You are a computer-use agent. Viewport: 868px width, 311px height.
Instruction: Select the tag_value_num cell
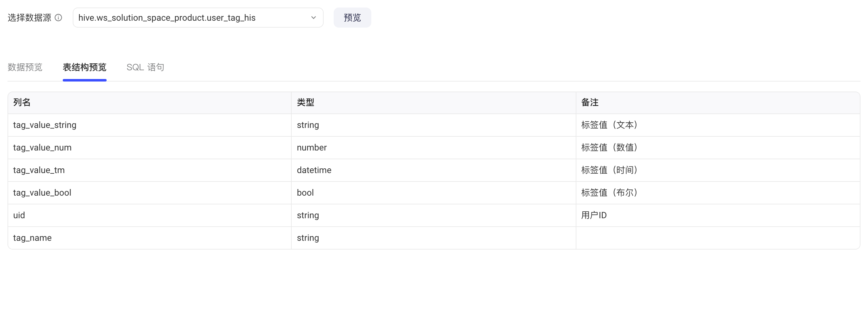pyautogui.click(x=150, y=148)
